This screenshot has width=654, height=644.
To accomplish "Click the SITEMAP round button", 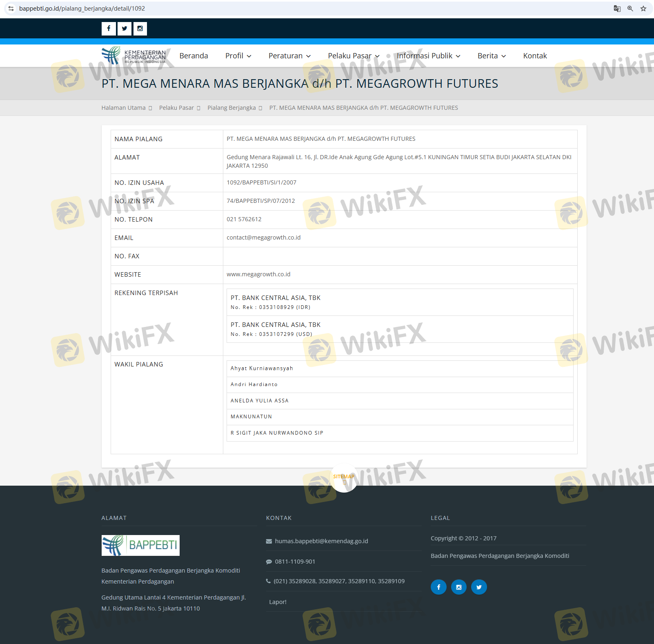I will (344, 478).
